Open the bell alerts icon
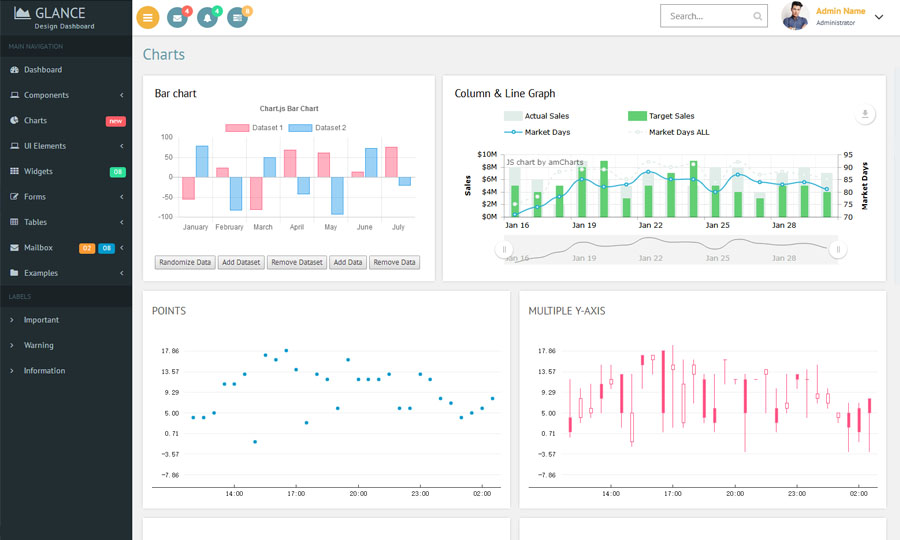 pos(208,17)
